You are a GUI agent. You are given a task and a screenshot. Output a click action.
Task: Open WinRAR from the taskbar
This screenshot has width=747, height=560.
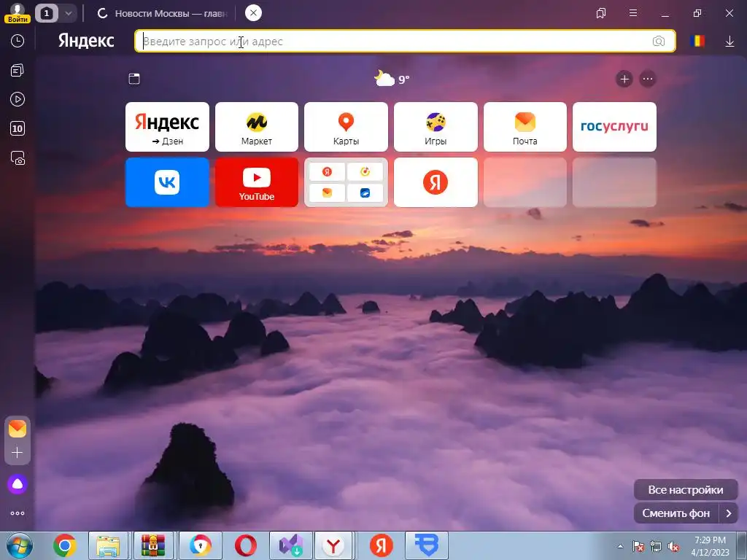(153, 545)
